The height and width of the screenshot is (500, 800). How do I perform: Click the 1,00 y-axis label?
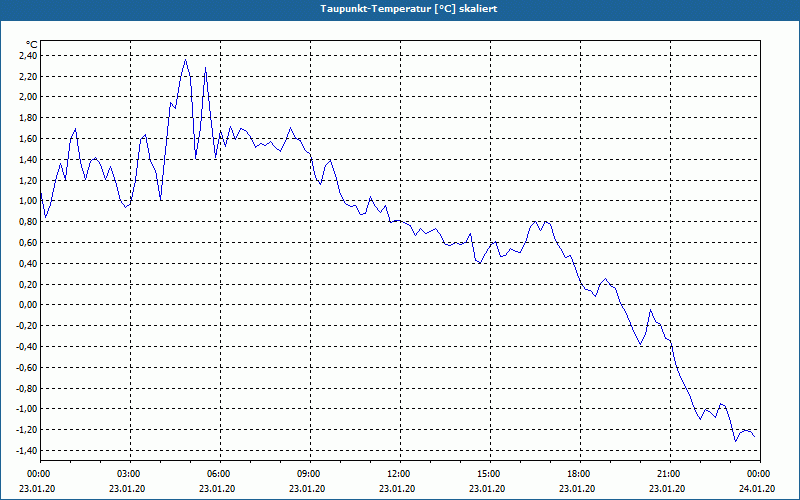pos(29,201)
